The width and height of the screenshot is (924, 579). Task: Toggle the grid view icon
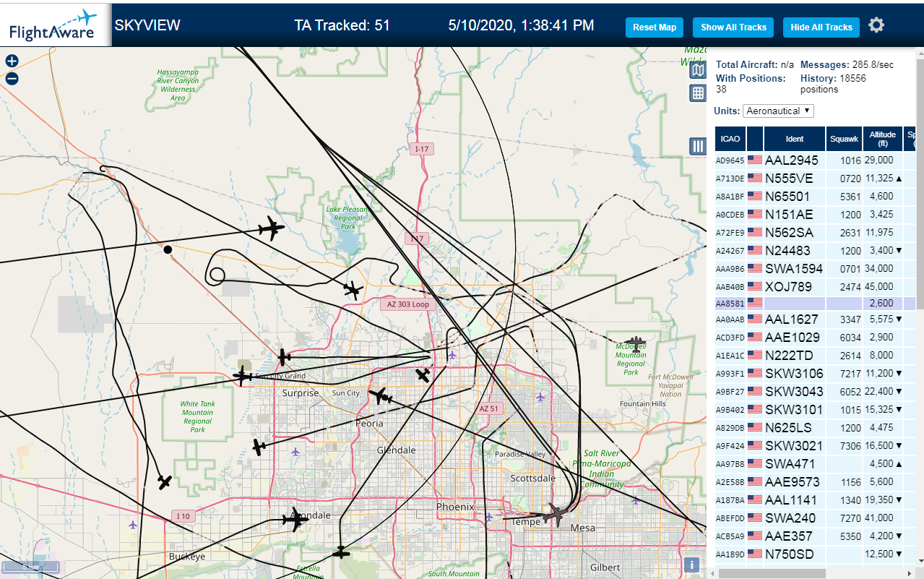pyautogui.click(x=698, y=93)
